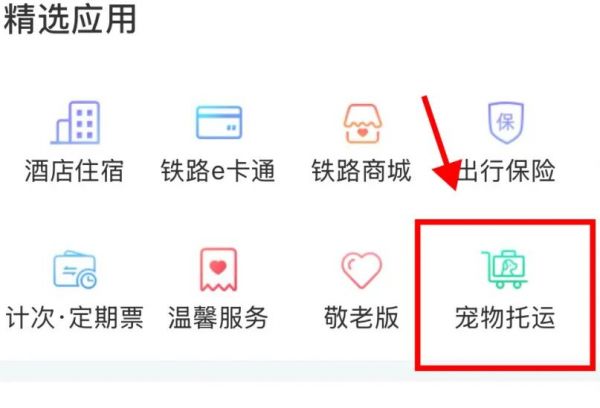
Task: Tap the wallet-with-clock periodic ticket icon
Action: (75, 269)
